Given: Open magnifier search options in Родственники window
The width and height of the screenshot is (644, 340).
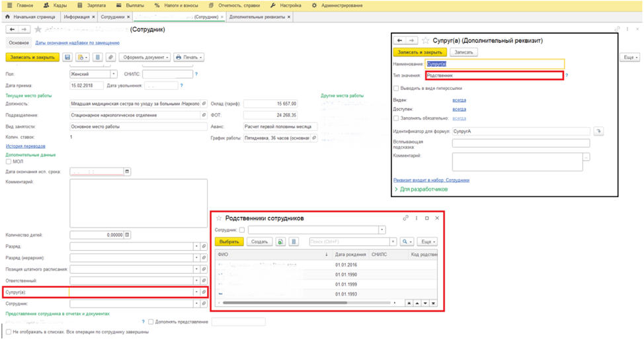Looking at the screenshot, I should (407, 241).
